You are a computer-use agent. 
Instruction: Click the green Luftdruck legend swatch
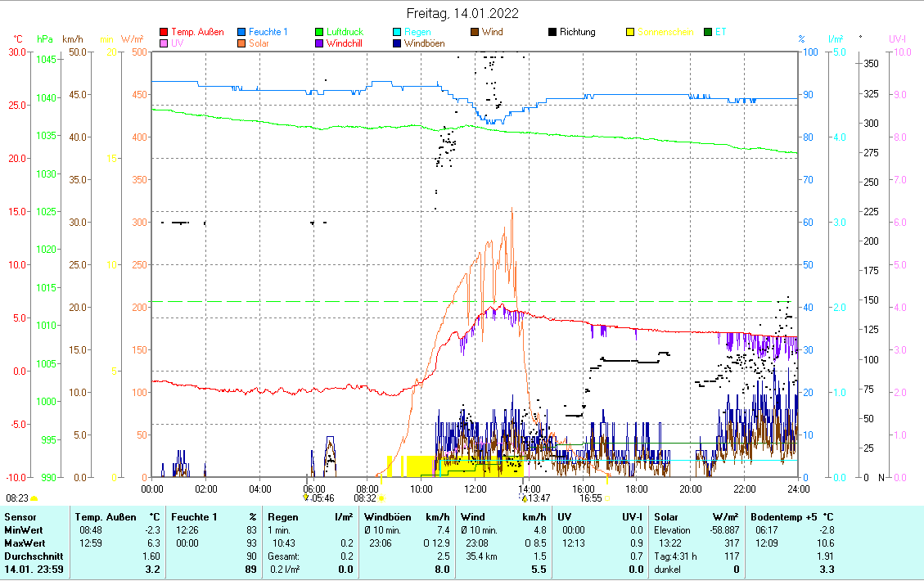[320, 33]
